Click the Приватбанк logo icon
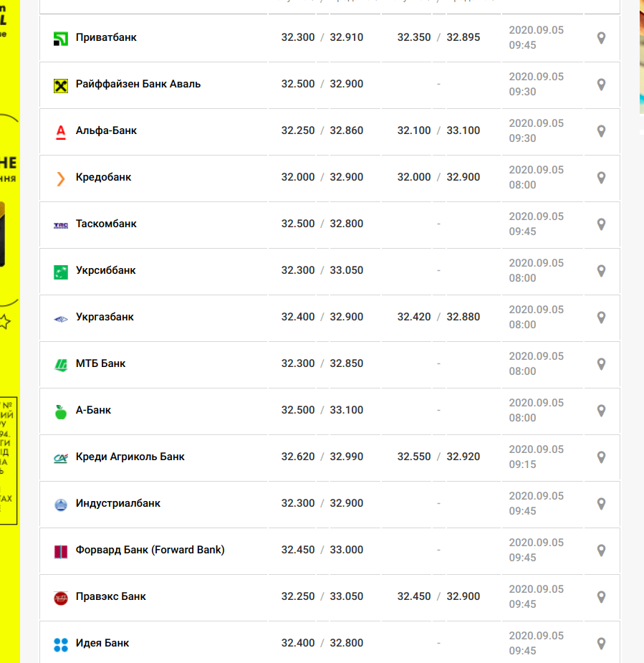Viewport: 644px width, 663px height. click(x=61, y=39)
